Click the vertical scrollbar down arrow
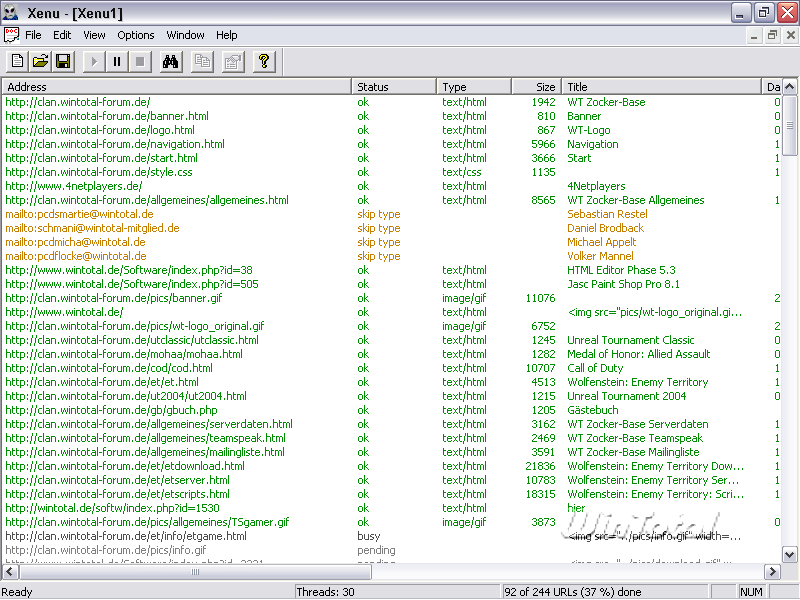The image size is (800, 600). tap(790, 555)
